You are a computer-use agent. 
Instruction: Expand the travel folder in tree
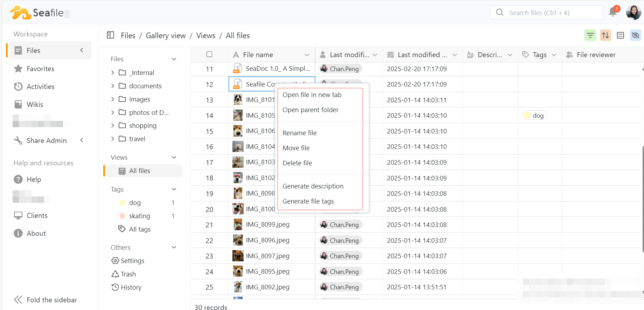[113, 139]
